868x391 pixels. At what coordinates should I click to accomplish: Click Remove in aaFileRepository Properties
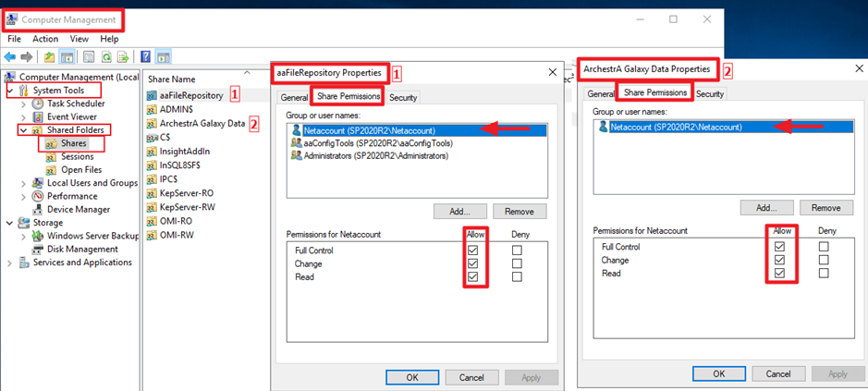click(520, 211)
